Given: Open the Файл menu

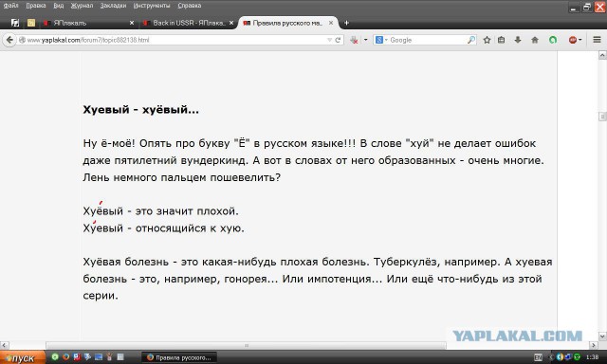Looking at the screenshot, I should (x=10, y=6).
